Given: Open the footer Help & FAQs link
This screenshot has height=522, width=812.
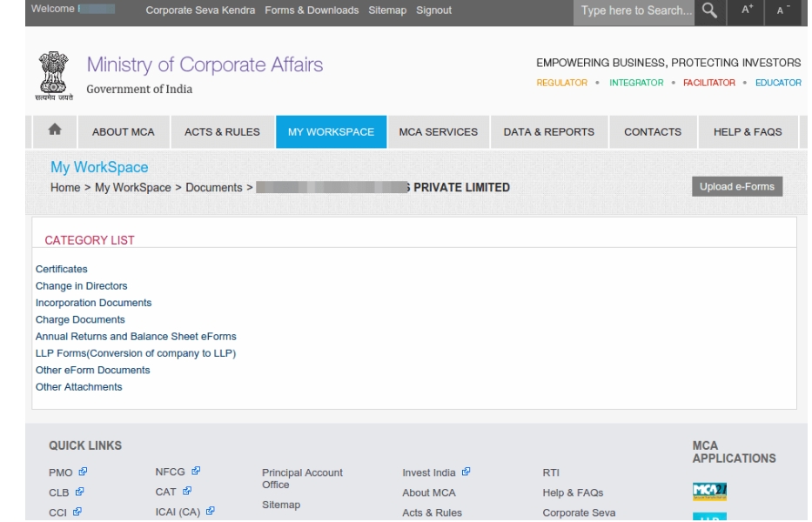Looking at the screenshot, I should [x=573, y=492].
